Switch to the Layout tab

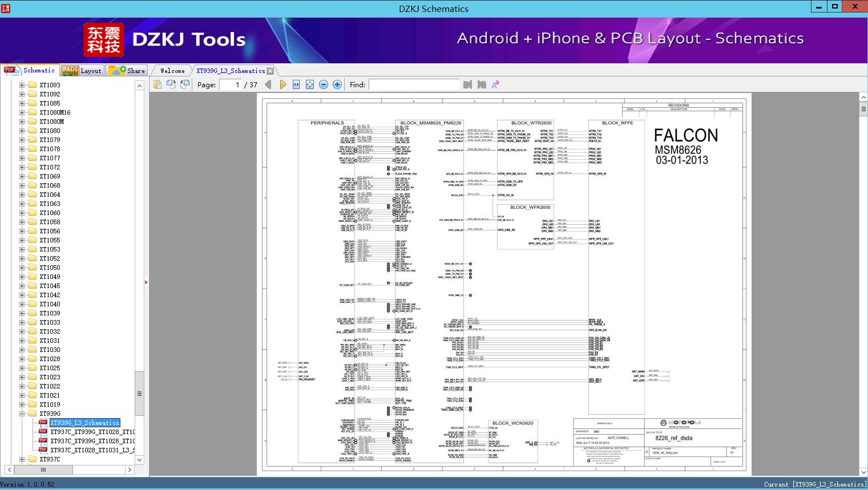click(82, 71)
